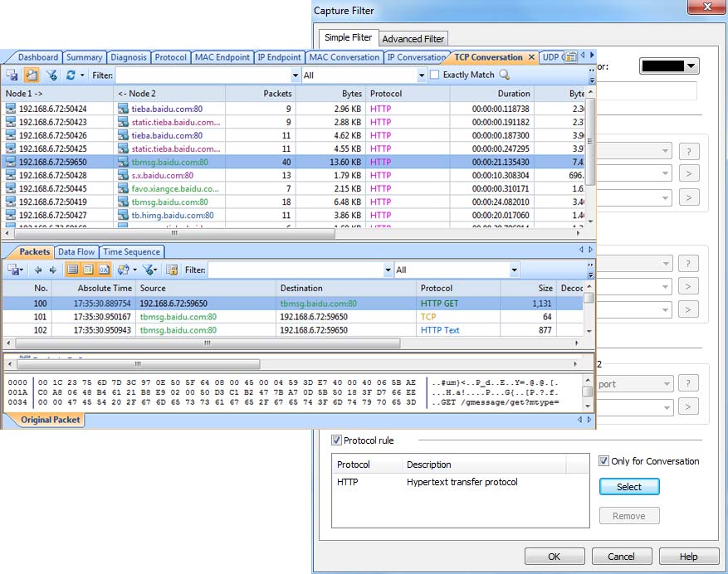Click the Help button in Capture Filter
728x574 pixels.
[688, 556]
